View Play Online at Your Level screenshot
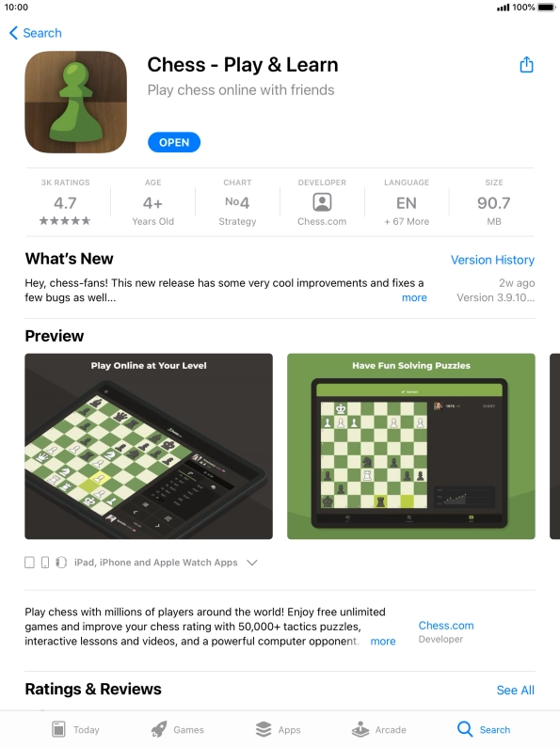This screenshot has height=747, width=560. (x=149, y=446)
